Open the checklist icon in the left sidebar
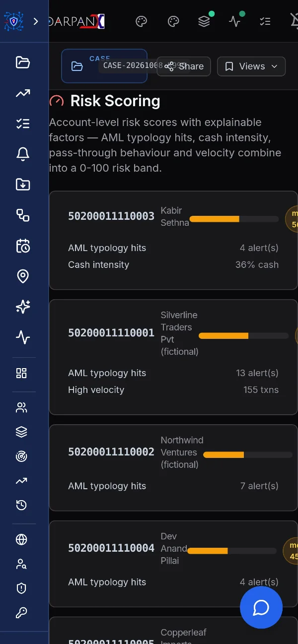 point(23,124)
